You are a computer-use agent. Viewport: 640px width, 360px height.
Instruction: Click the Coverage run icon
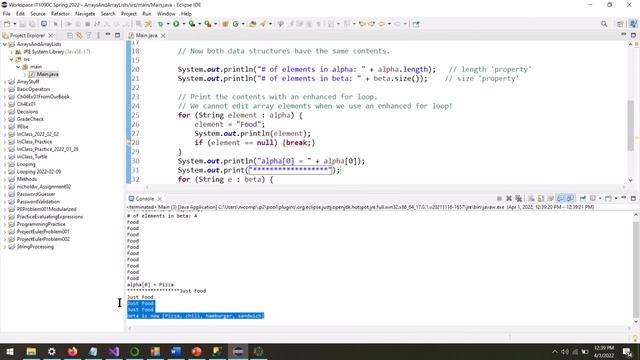coord(192,24)
